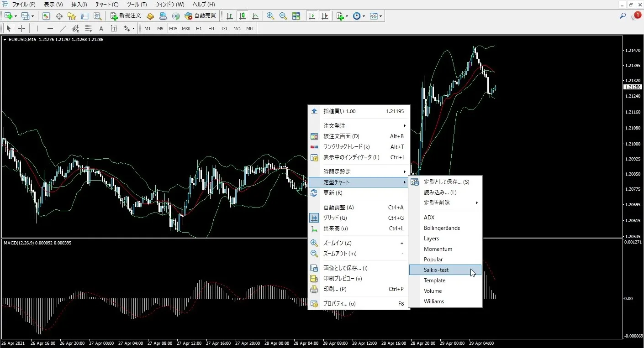Select the crosshair cursor tool
Screen dimensions: 644x348
pyautogui.click(x=21, y=28)
